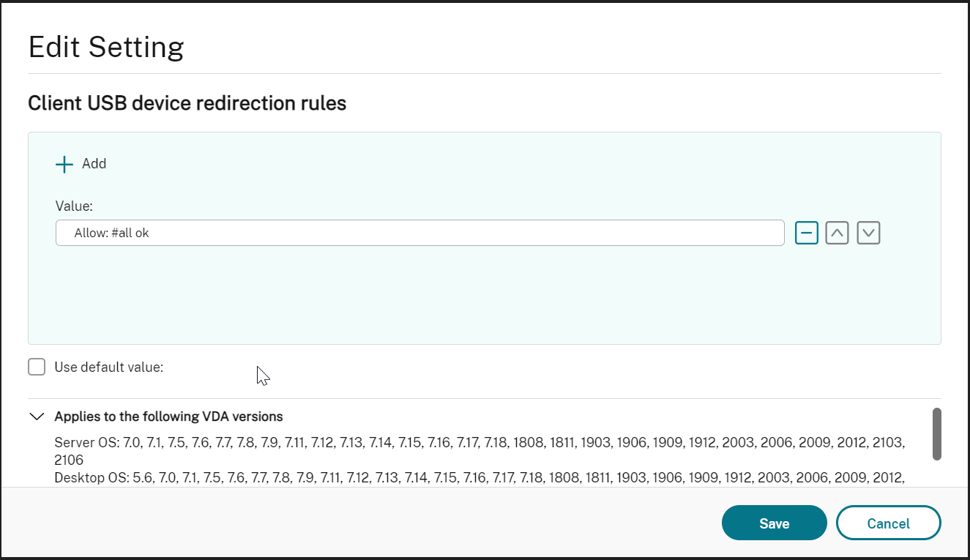Click into the 'Allow: #all ok' value field
970x560 pixels.
419,234
